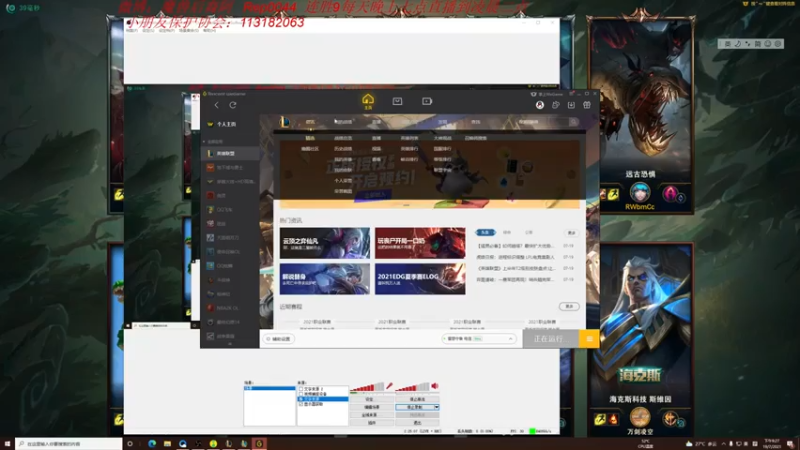This screenshot has width=800, height=450.
Task: Mute the OBS speaker volume icon
Action: click(435, 386)
